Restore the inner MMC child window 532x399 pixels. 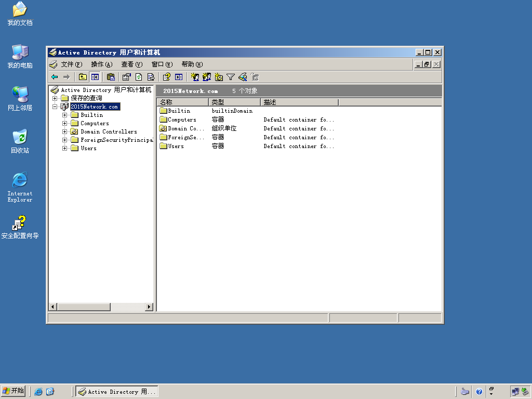coord(428,64)
